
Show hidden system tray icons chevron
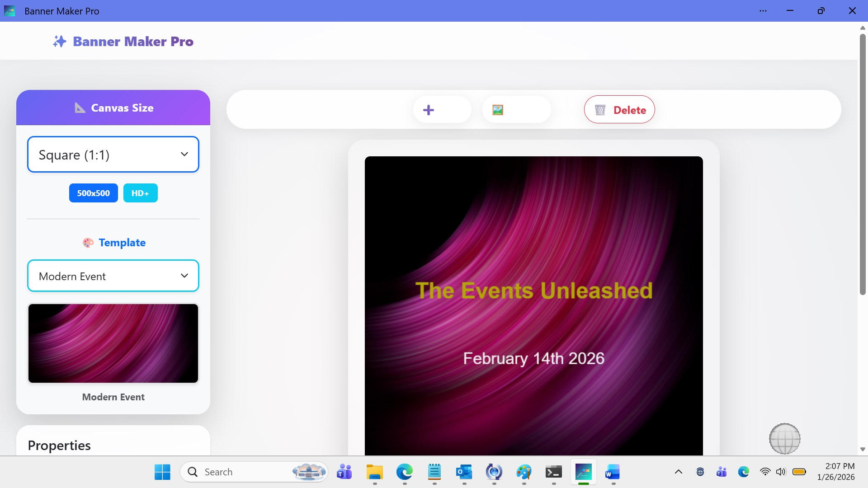(678, 472)
